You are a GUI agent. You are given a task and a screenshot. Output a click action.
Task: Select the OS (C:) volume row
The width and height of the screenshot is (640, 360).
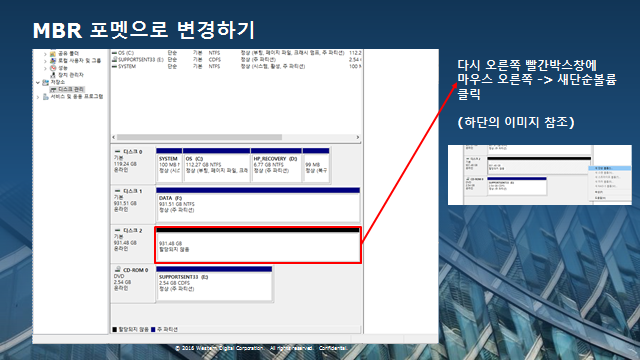point(236,53)
